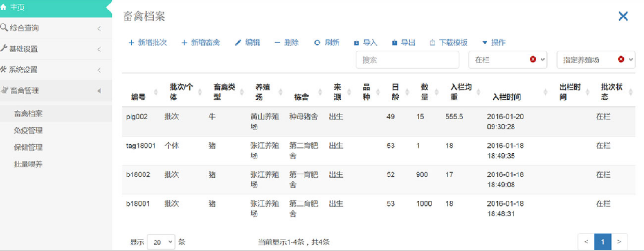Refresh the table with 刷新

point(327,43)
